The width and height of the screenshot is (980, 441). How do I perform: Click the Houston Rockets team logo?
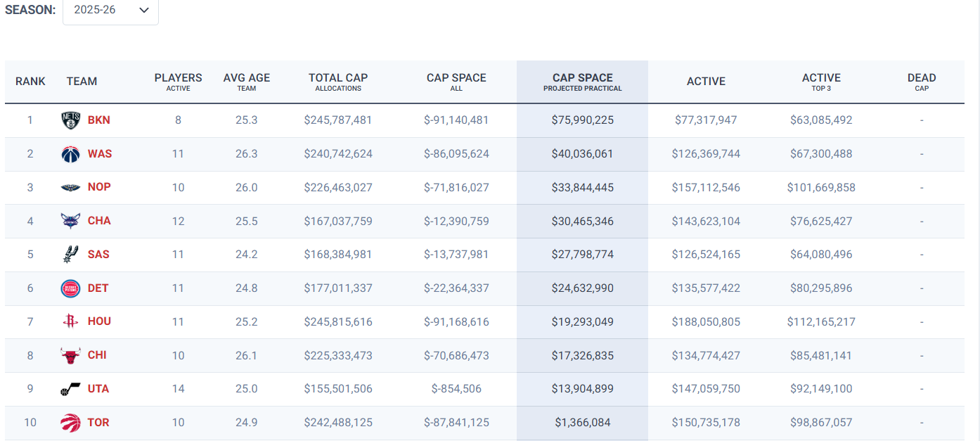tap(71, 321)
